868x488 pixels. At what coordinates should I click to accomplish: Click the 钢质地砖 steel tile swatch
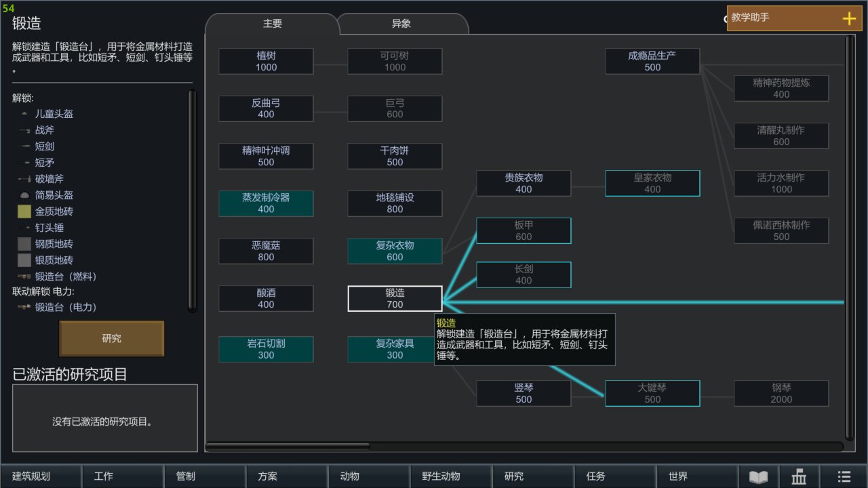coord(24,244)
